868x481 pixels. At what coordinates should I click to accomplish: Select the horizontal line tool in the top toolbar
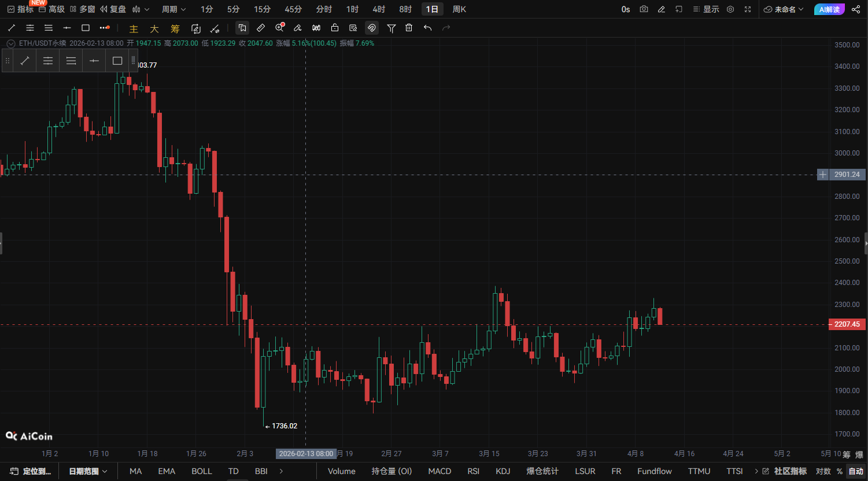pos(67,28)
